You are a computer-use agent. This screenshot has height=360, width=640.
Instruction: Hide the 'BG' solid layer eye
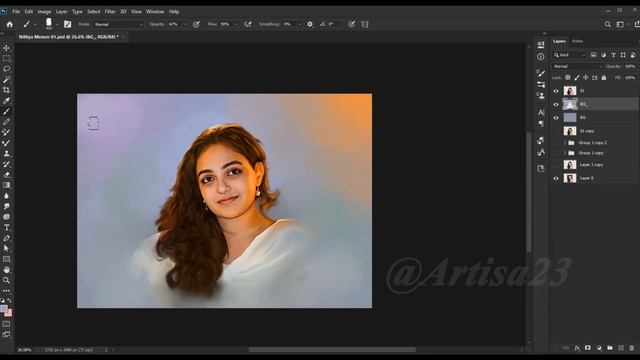tap(556, 118)
